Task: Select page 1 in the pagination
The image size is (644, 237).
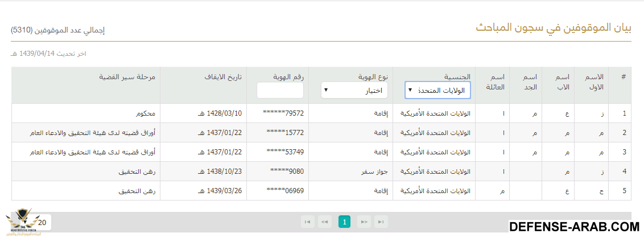Action: coord(344,222)
